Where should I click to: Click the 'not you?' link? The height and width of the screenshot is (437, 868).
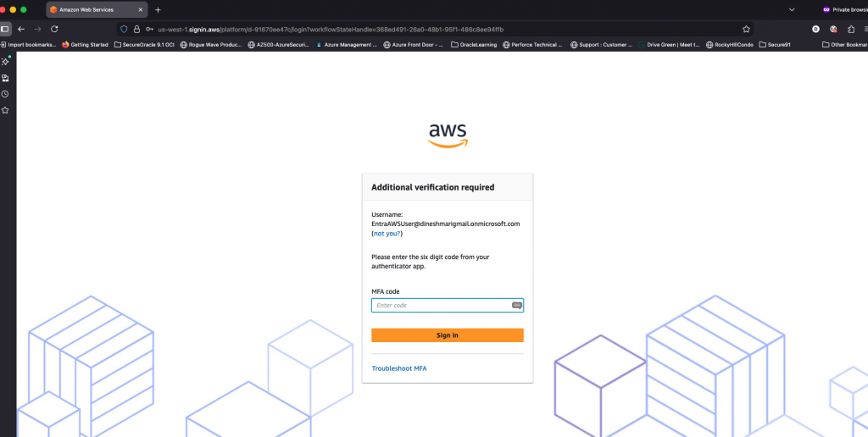[x=387, y=234]
